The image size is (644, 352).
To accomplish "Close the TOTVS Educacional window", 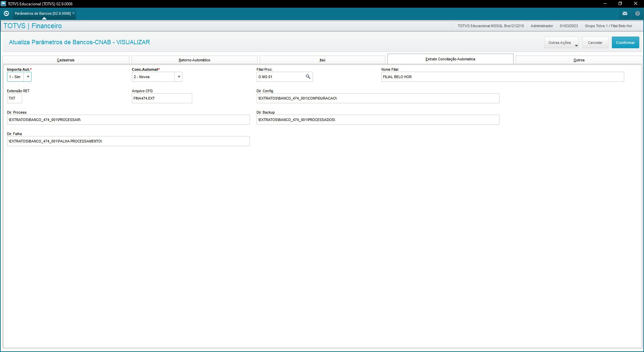I will [635, 4].
